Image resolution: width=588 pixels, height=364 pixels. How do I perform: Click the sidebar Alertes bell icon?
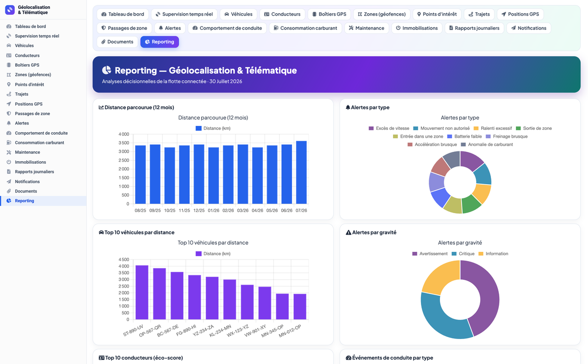[x=9, y=123]
